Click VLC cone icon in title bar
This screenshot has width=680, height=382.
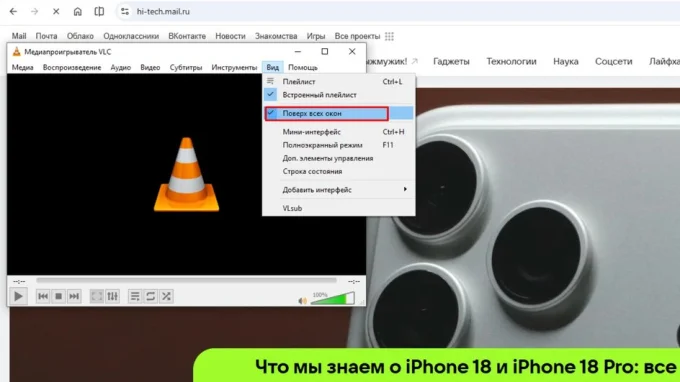tap(16, 52)
